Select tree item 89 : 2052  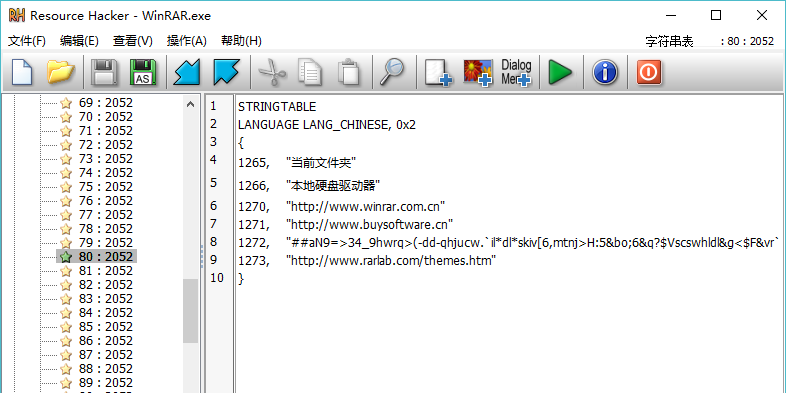(x=106, y=383)
